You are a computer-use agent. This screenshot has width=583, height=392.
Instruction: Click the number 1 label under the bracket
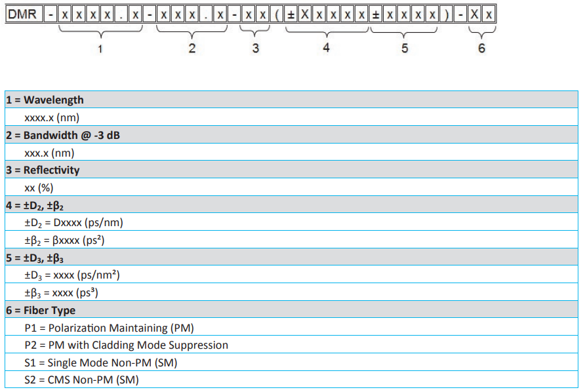[x=100, y=49]
